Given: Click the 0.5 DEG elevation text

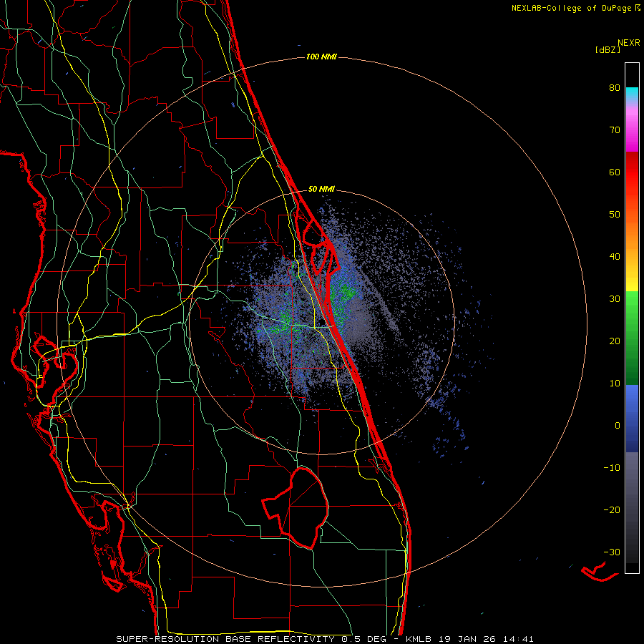Looking at the screenshot, I should (363, 639).
